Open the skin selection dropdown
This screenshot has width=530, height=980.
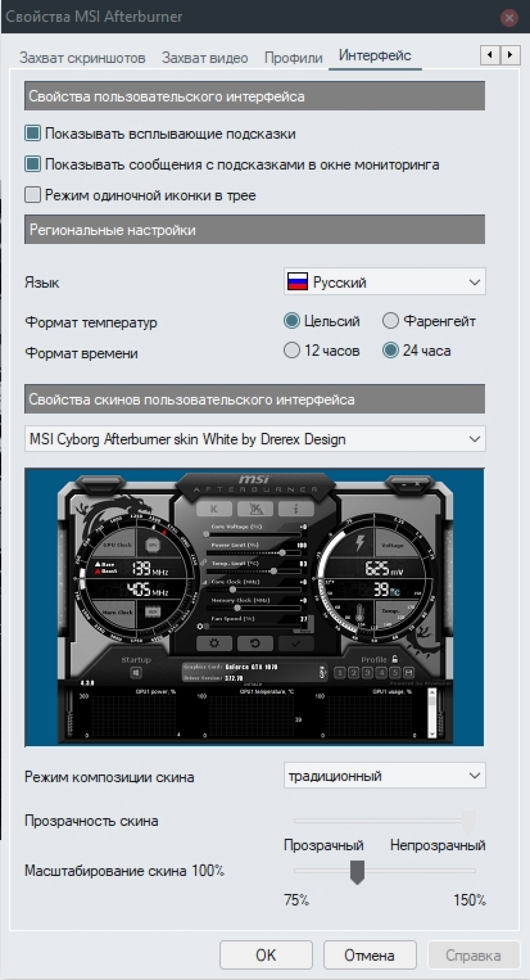pyautogui.click(x=255, y=439)
